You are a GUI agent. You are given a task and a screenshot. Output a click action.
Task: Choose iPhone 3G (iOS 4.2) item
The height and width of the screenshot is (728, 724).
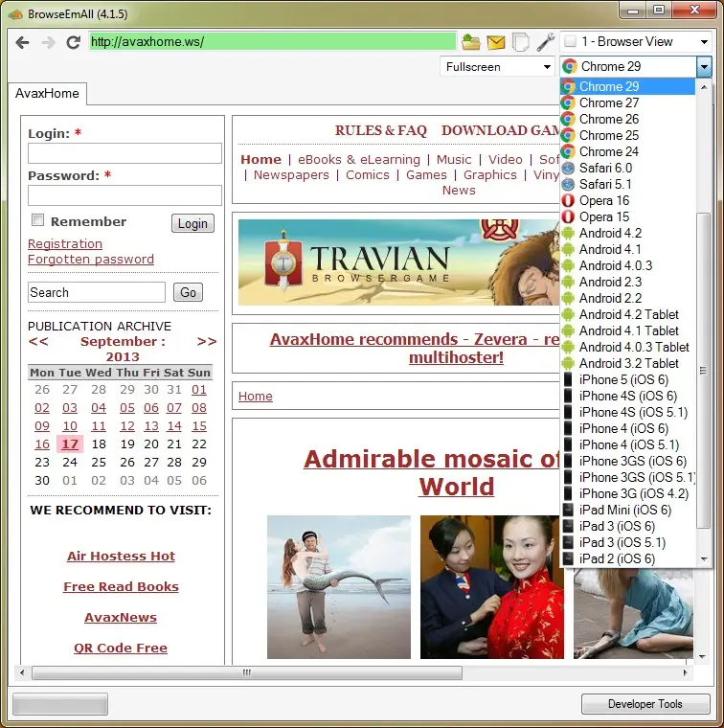pos(627,493)
